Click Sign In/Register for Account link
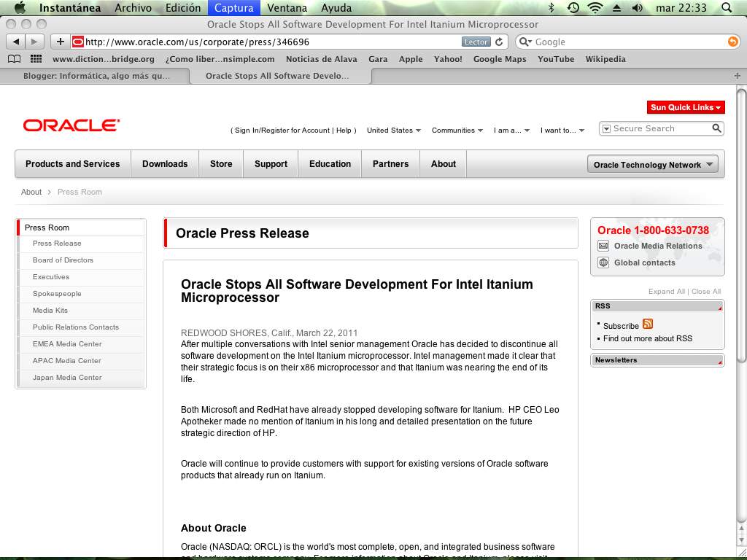This screenshot has height=560, width=747. (282, 130)
